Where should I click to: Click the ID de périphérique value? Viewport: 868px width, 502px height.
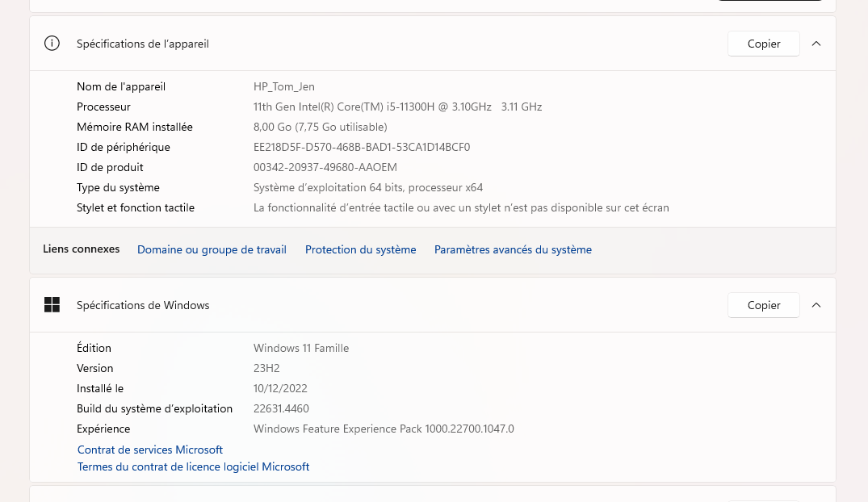tap(362, 147)
